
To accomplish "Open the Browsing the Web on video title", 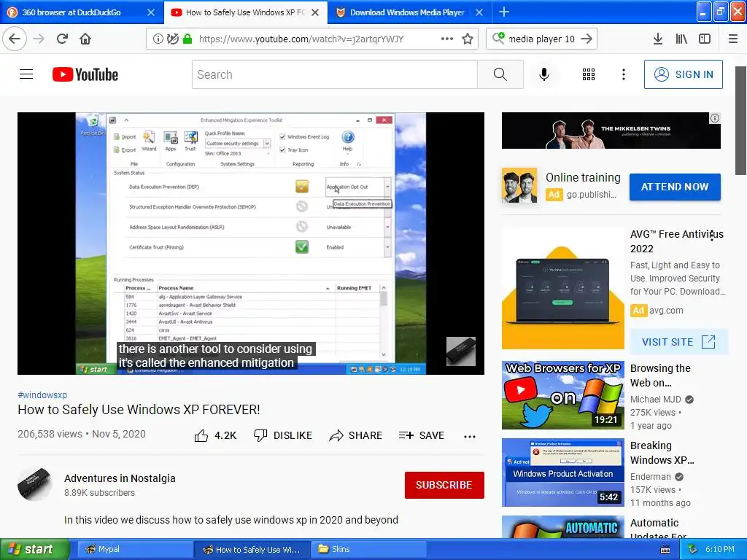I will coord(659,376).
